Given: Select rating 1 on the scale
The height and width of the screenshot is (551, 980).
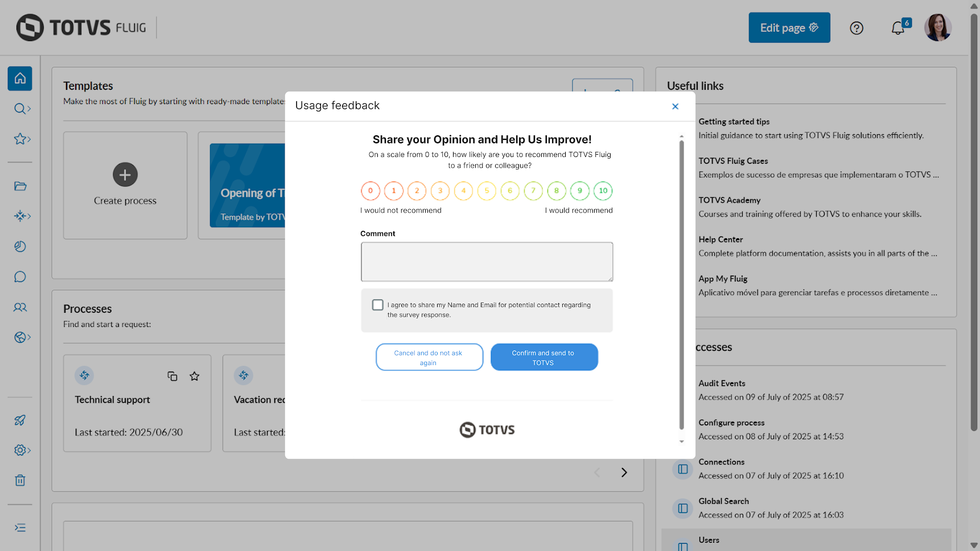Looking at the screenshot, I should point(394,191).
